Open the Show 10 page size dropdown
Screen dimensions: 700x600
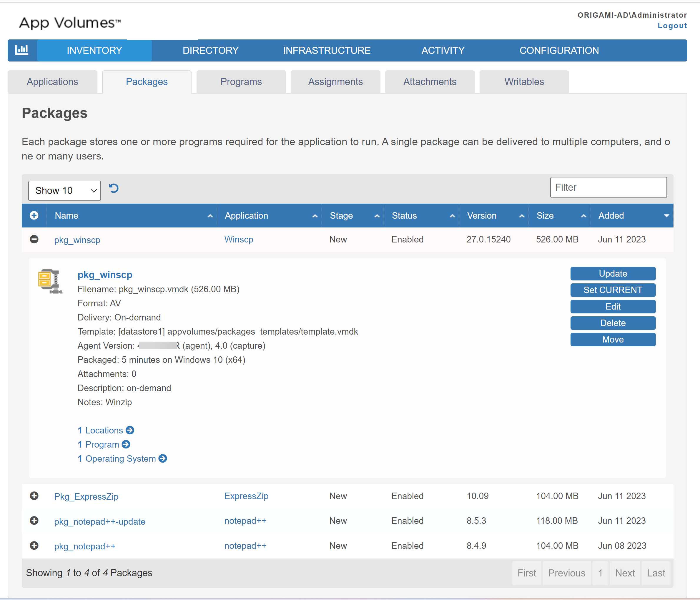[x=64, y=191]
